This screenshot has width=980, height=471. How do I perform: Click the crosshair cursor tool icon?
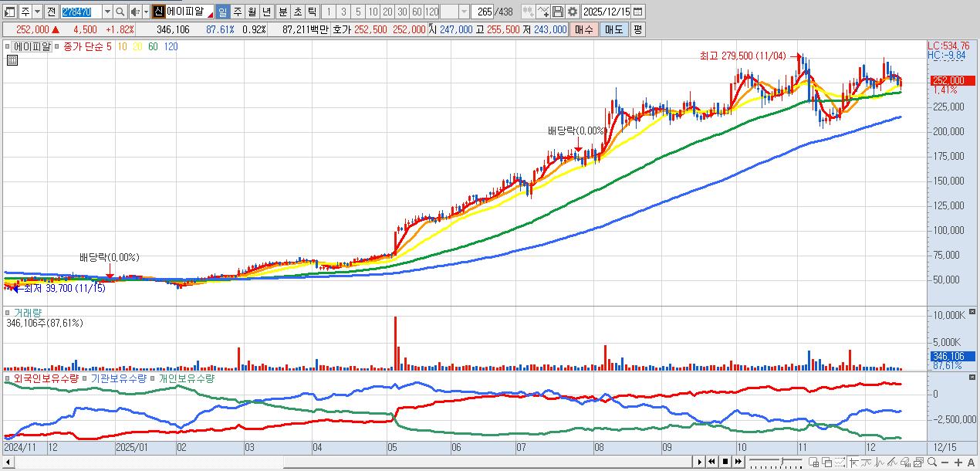[x=853, y=462]
